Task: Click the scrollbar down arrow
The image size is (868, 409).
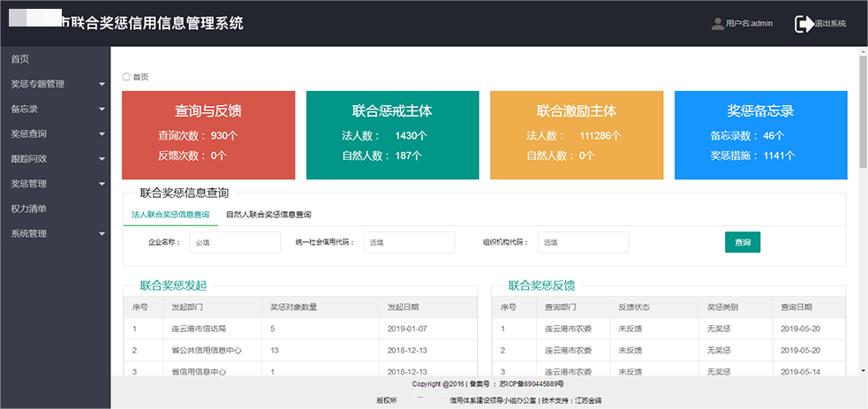Action: (863, 370)
